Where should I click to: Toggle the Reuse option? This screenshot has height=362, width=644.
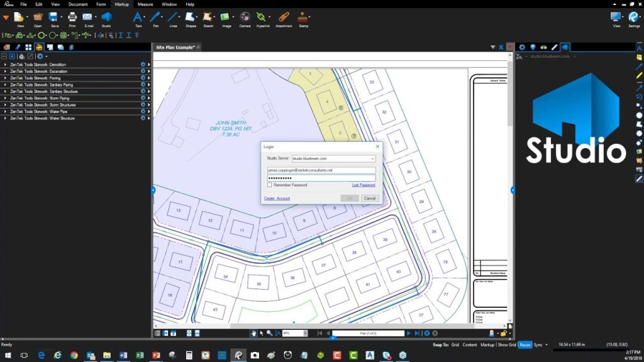point(525,345)
